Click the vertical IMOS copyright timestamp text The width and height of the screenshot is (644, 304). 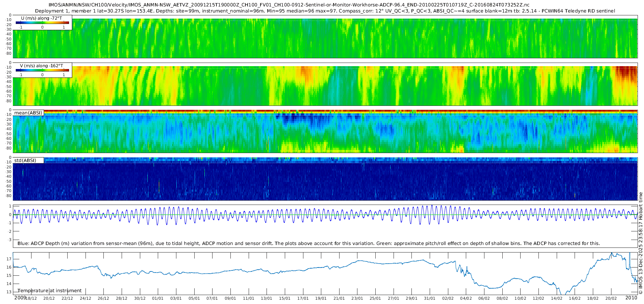pyautogui.click(x=641, y=243)
